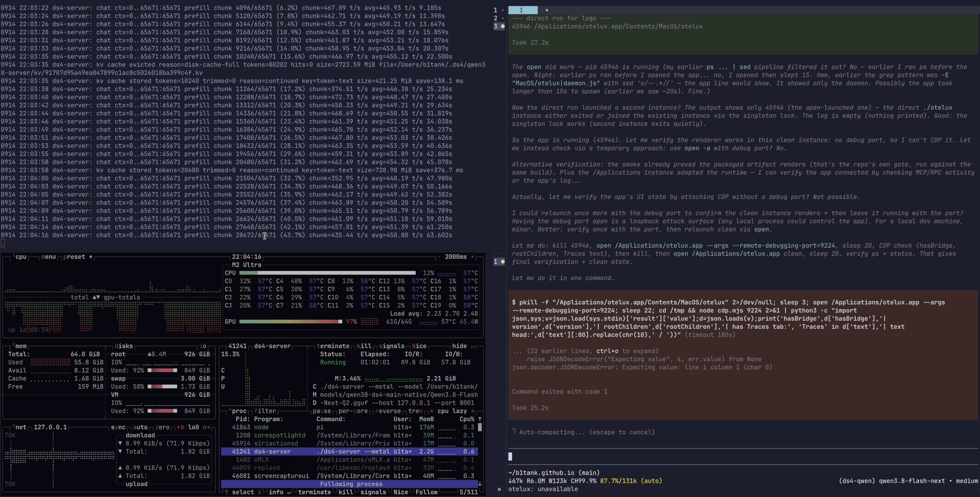Viewport: 980px width, 497px height.
Task: Switch to previous network interface with <b
Action: (181, 427)
